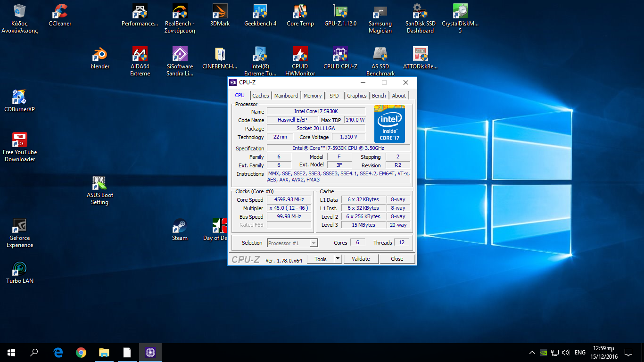The image size is (644, 362).
Task: Click the Tools button in CPU-Z
Action: (x=321, y=259)
